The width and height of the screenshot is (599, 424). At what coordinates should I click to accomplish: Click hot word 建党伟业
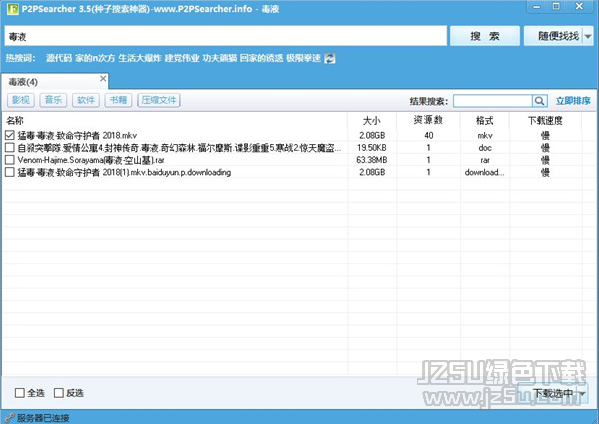click(x=182, y=58)
